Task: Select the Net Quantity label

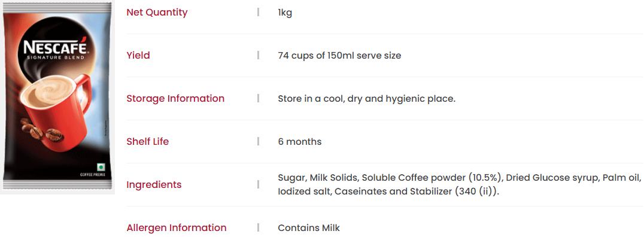Action: (157, 13)
